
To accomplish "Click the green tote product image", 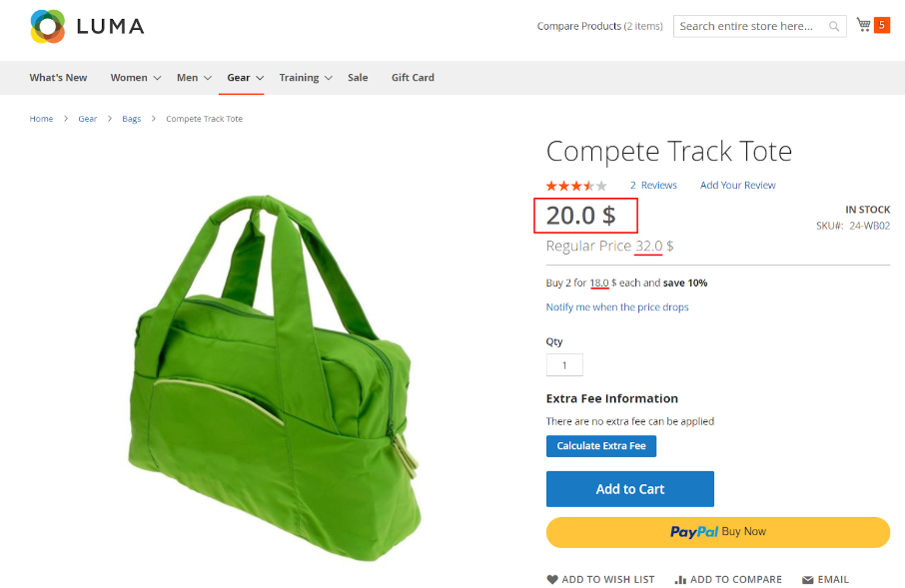I will (x=275, y=378).
